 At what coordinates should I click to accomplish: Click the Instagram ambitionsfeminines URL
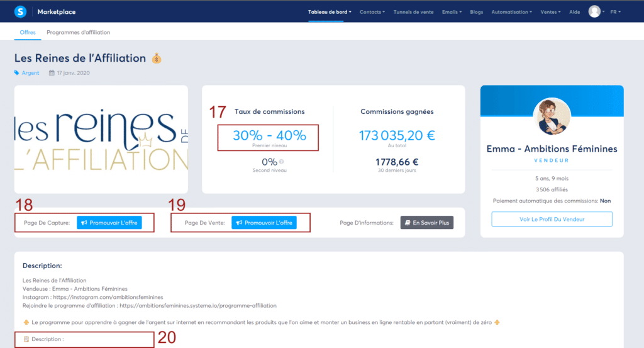(108, 297)
